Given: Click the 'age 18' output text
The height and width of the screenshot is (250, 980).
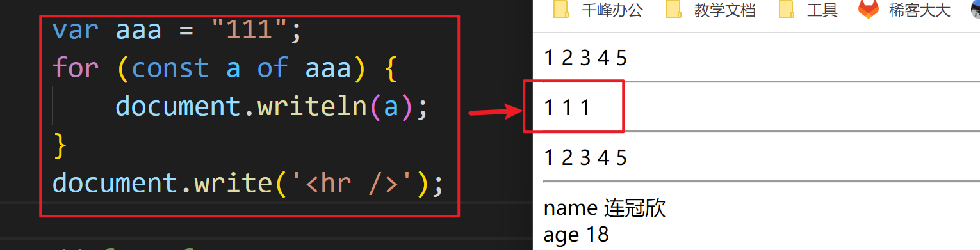Looking at the screenshot, I should pos(576,235).
